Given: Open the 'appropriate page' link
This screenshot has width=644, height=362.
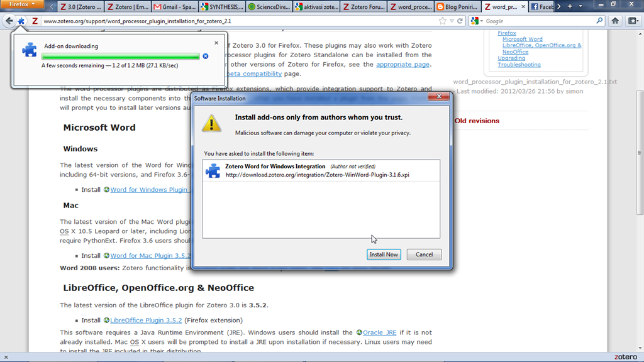Looking at the screenshot, I should 402,65.
